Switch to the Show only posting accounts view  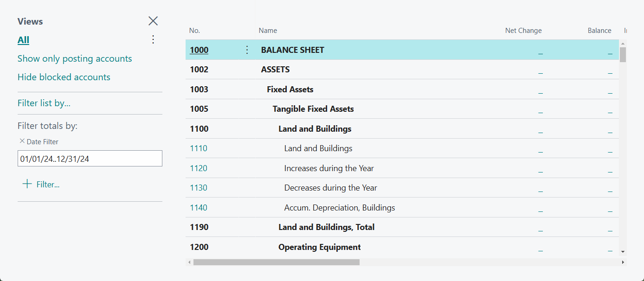(x=74, y=58)
